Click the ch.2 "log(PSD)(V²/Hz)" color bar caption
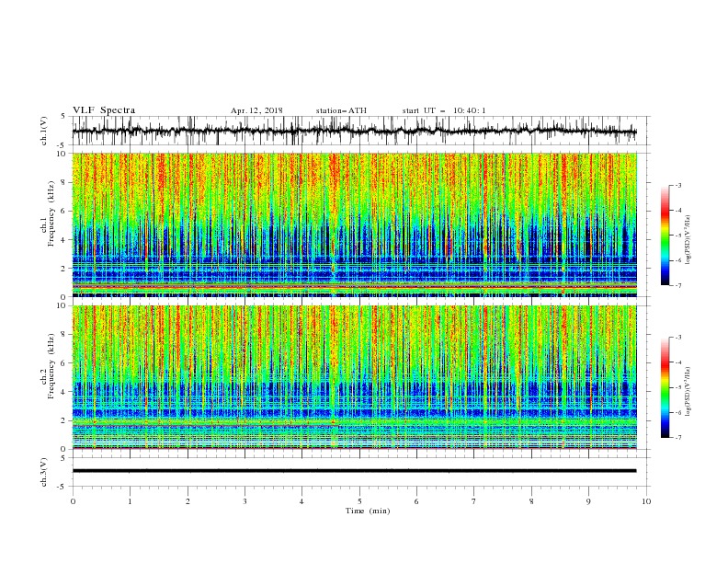 click(x=688, y=392)
